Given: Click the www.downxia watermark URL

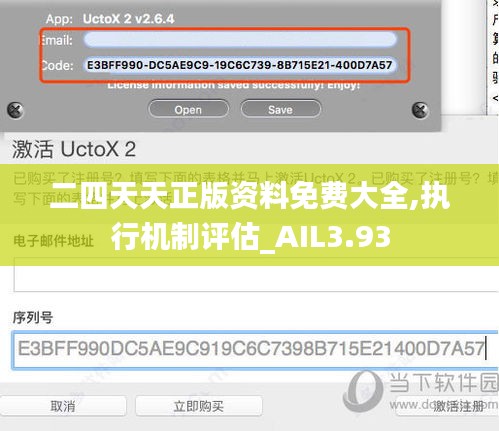Looking at the screenshot, I should pos(443,405).
